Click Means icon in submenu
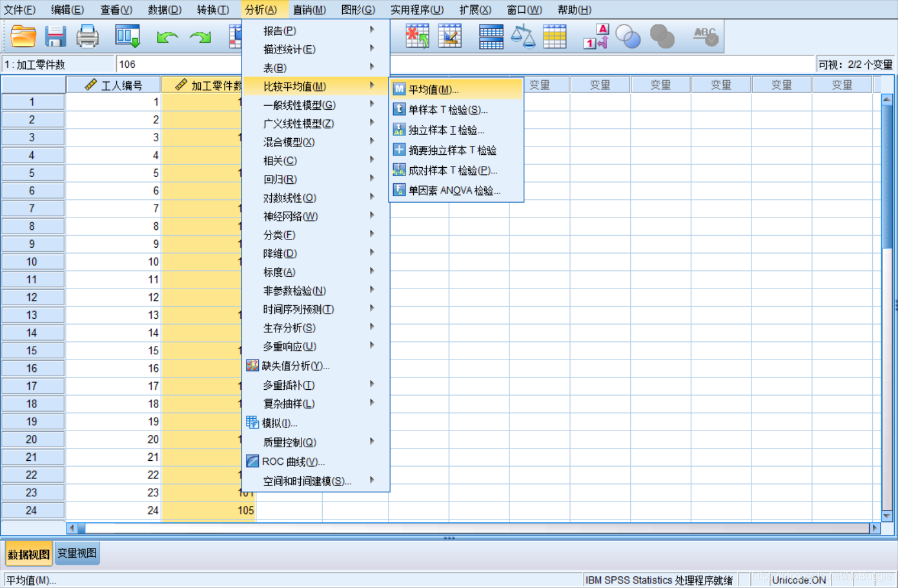Viewport: 898px width, 588px height. [399, 89]
